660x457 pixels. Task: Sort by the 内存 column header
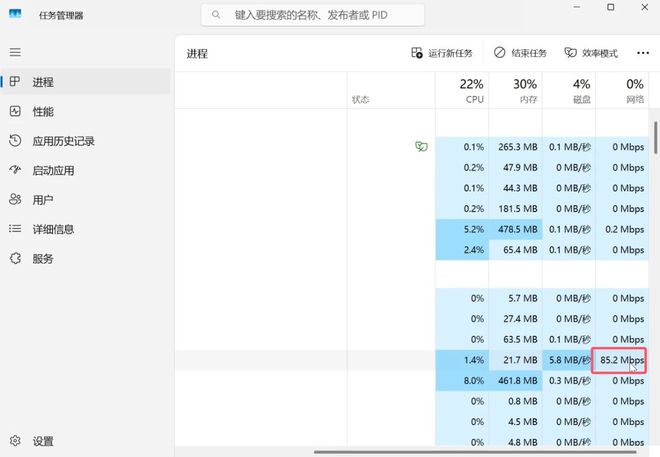tap(516, 90)
